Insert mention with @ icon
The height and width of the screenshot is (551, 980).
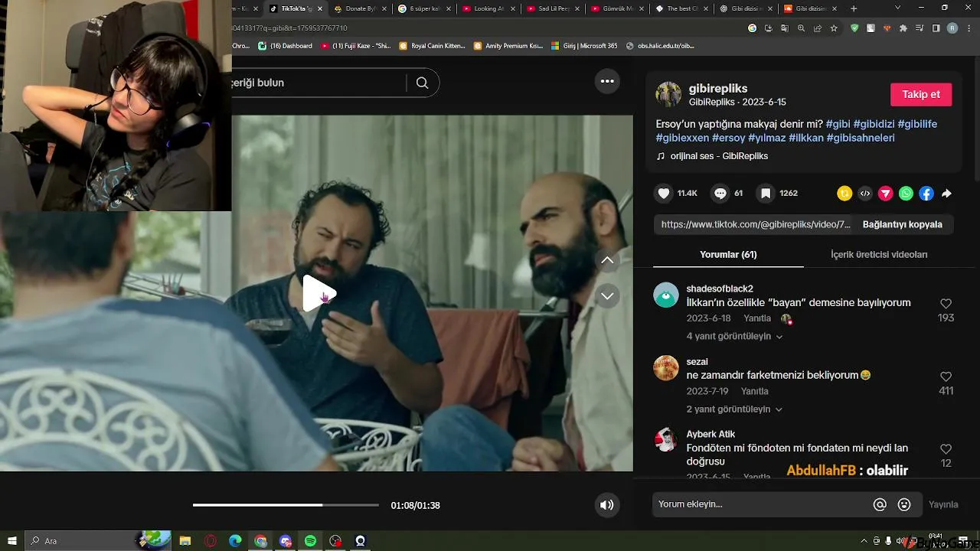pos(880,504)
